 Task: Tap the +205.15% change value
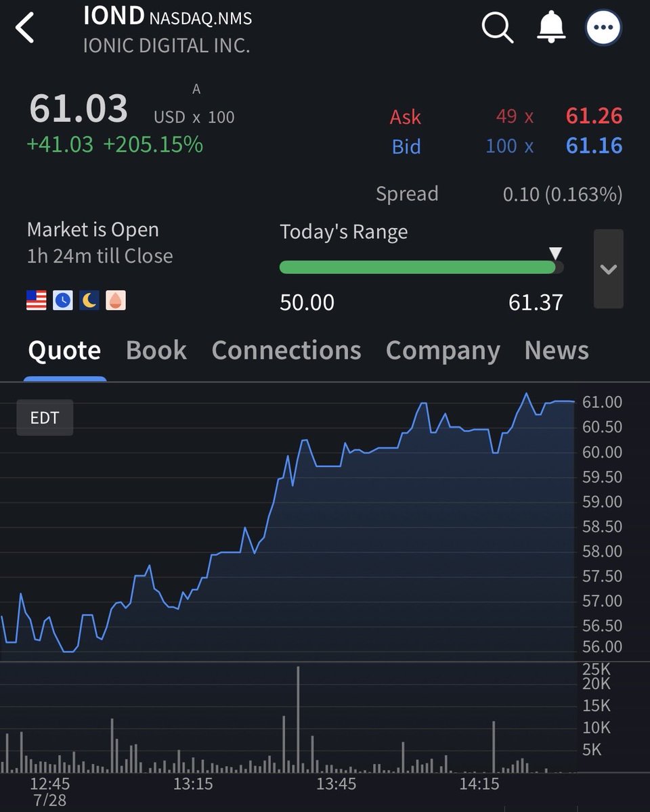153,144
